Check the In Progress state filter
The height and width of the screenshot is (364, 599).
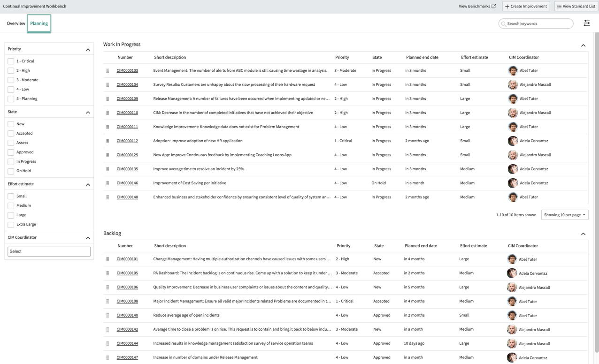point(11,161)
